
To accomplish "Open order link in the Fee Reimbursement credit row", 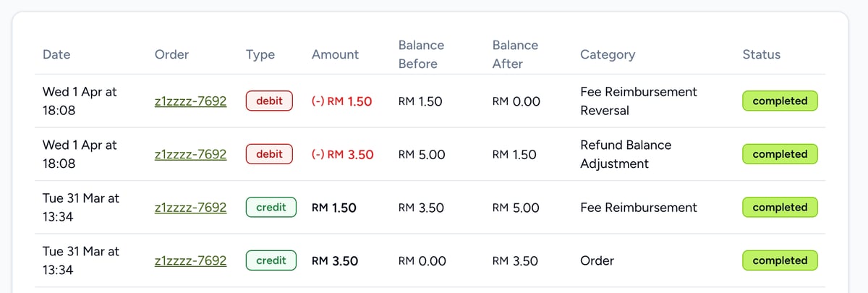I will point(190,208).
